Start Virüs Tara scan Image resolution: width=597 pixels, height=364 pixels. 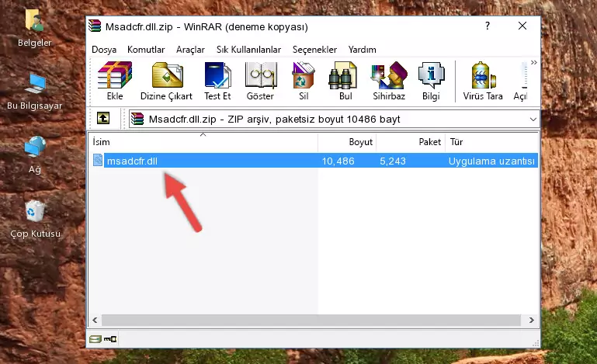[x=483, y=81]
